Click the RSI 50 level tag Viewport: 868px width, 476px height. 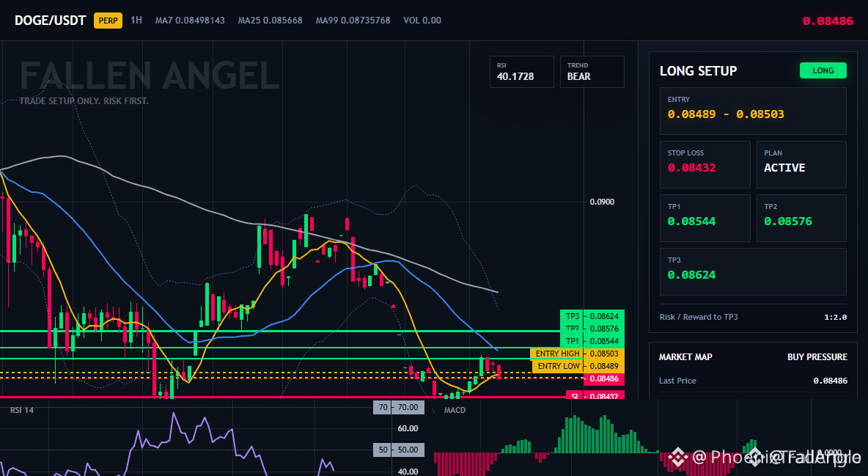pyautogui.click(x=399, y=450)
